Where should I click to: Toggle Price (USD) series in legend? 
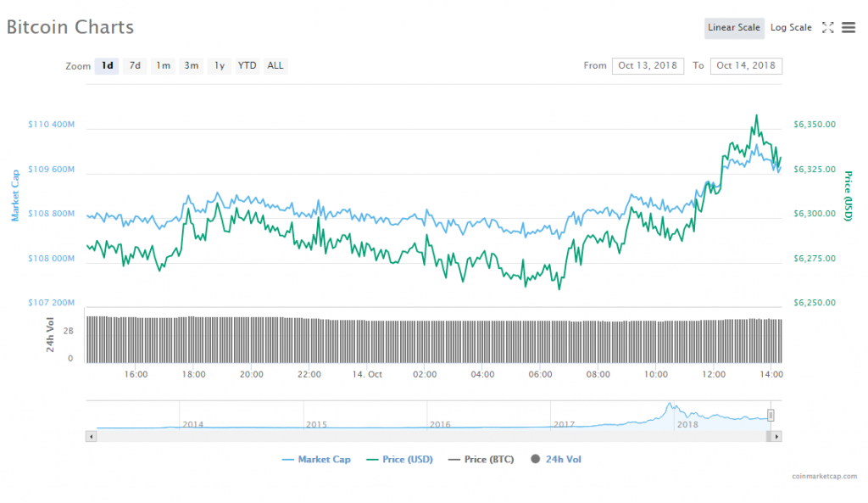pos(399,460)
